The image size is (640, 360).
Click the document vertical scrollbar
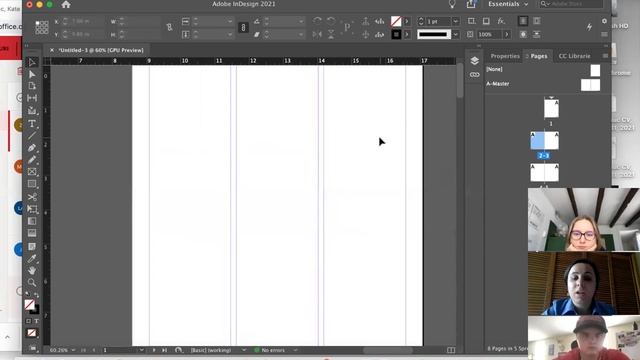pos(460,81)
